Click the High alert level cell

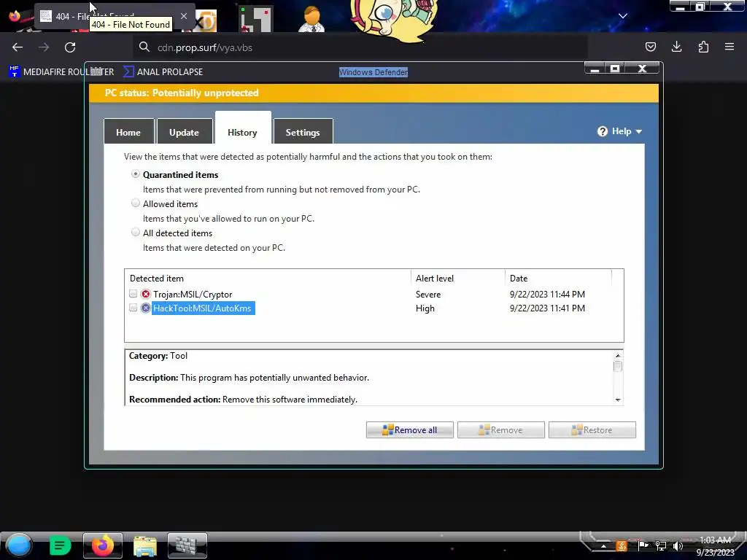[425, 308]
